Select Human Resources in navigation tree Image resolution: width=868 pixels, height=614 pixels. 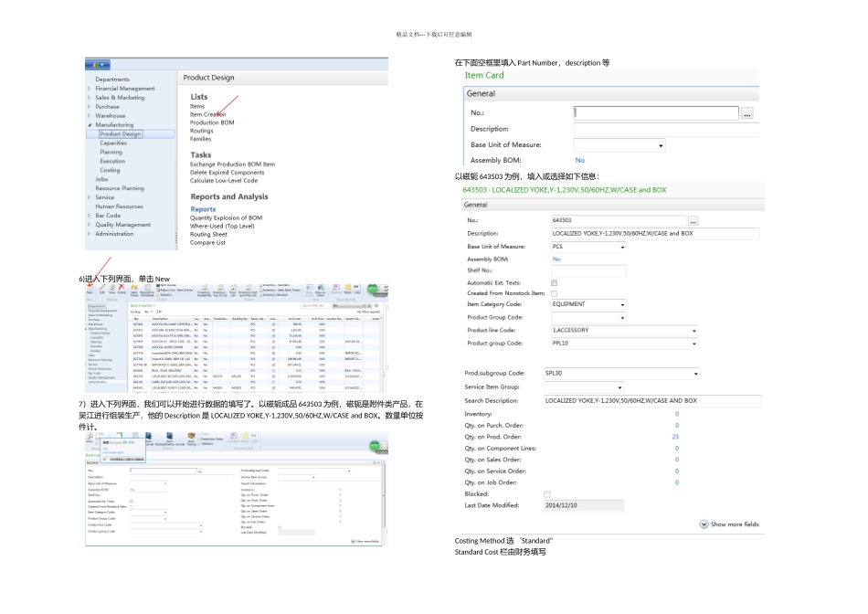coord(119,206)
